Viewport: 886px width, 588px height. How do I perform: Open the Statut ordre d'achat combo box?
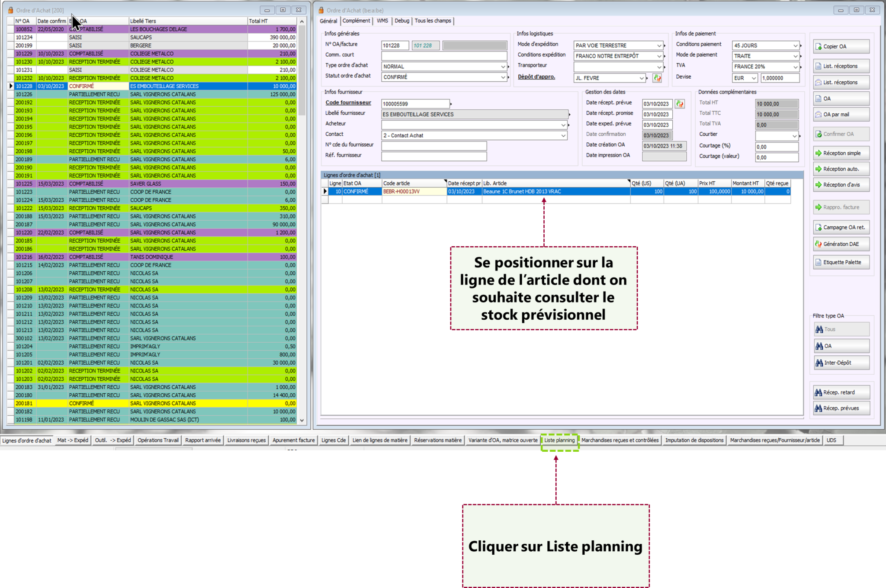pyautogui.click(x=503, y=77)
